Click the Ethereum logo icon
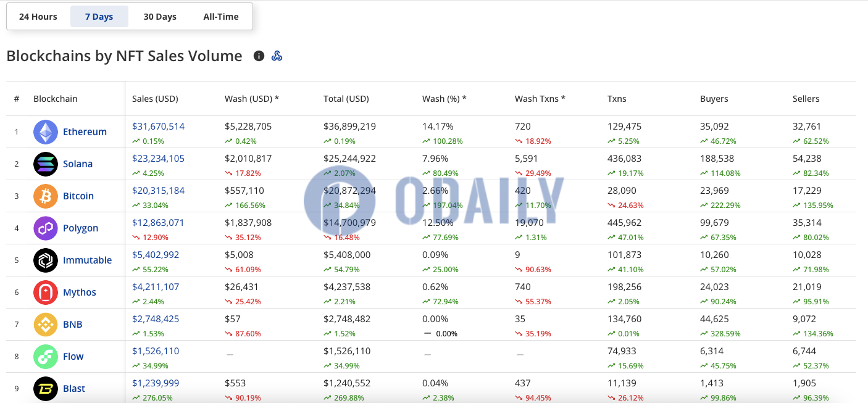Screen dimensions: 868x403 pos(46,132)
